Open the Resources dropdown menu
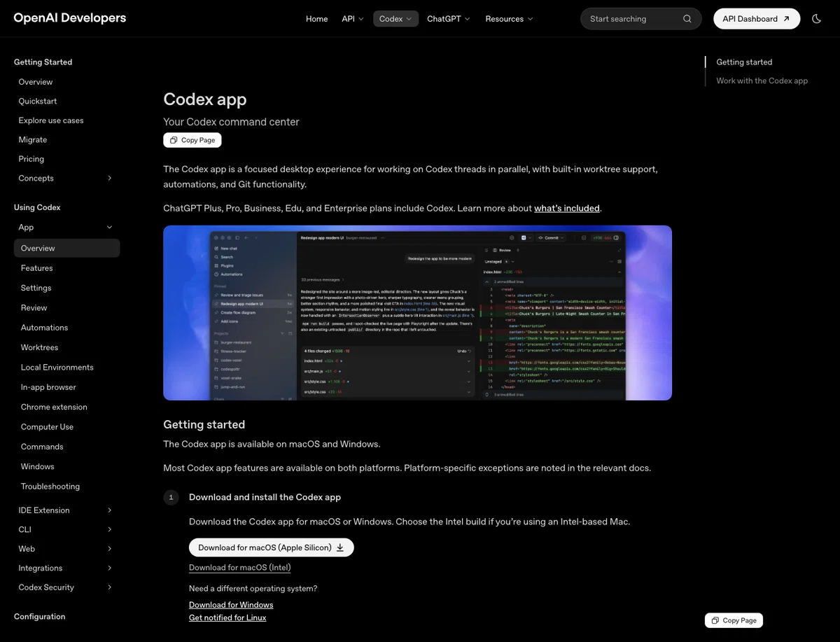Screen dimensions: 840x642 pos(509,19)
